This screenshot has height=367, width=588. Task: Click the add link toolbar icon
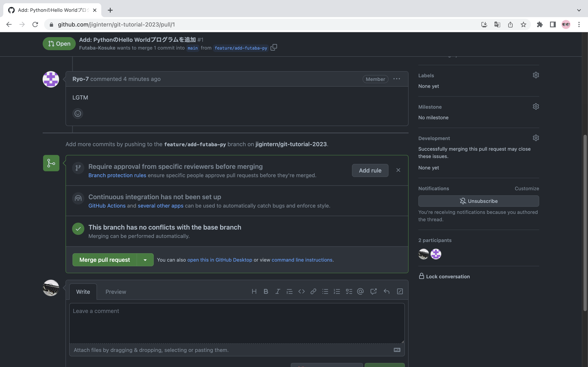(x=313, y=291)
